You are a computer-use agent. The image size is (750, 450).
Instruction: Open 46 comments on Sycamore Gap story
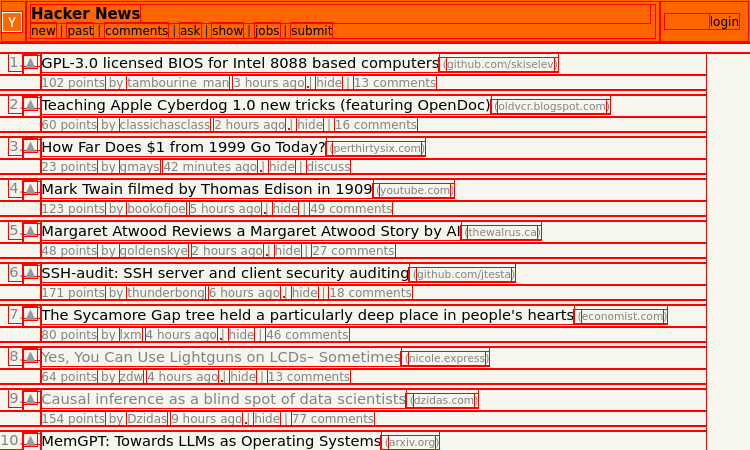(x=307, y=335)
